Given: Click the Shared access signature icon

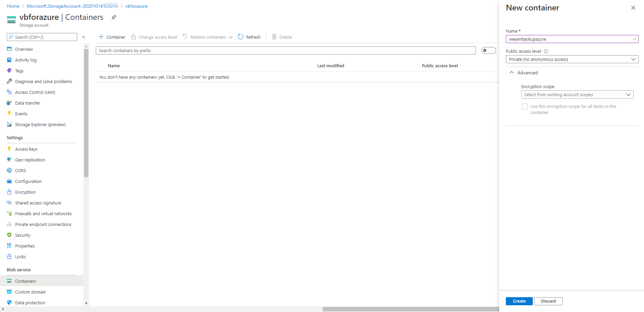Looking at the screenshot, I should click(x=9, y=203).
